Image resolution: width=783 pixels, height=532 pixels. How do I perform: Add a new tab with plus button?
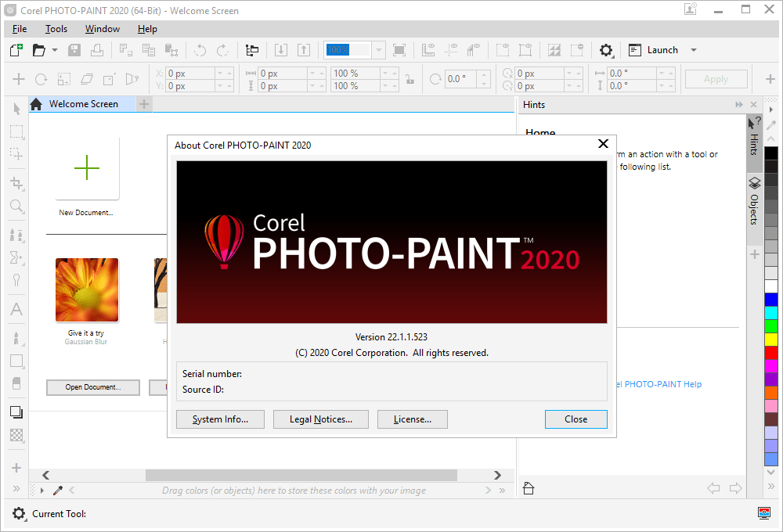144,104
